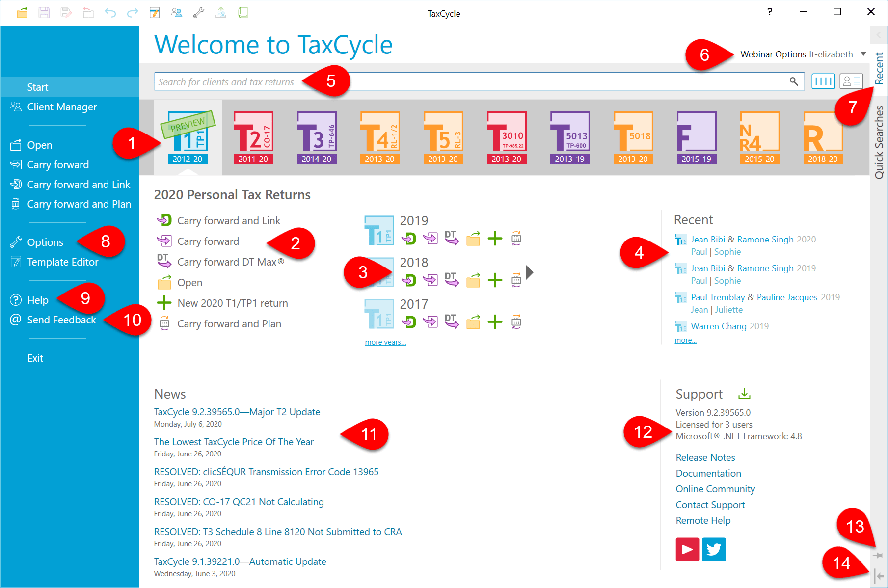Click the help question mark in title bar
Image resolution: width=888 pixels, height=588 pixels.
point(770,12)
